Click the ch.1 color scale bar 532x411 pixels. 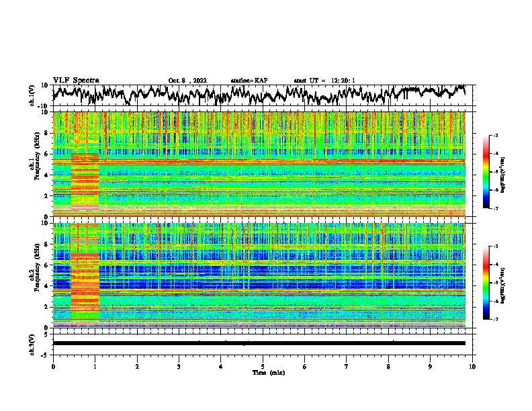tap(486, 172)
